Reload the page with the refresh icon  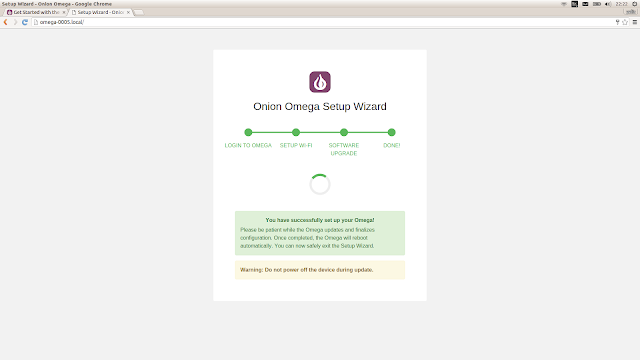(x=24, y=22)
